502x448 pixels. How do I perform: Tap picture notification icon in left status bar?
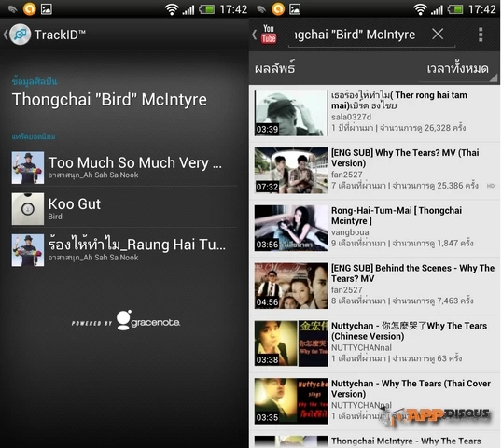pos(47,9)
